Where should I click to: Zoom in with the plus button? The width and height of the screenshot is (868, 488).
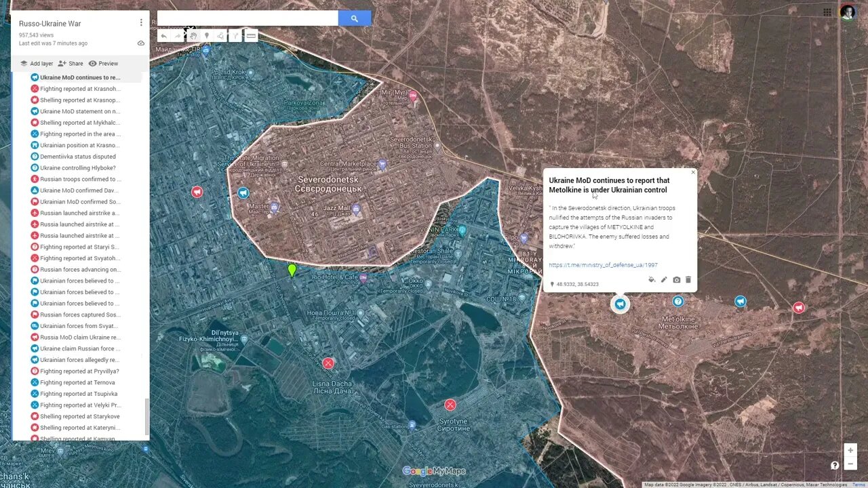click(x=850, y=450)
